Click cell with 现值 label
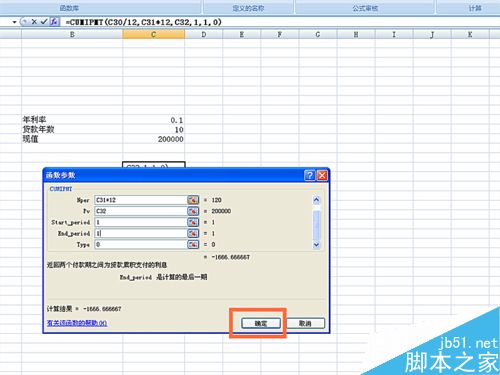Image resolution: width=500 pixels, height=375 pixels. click(x=72, y=139)
